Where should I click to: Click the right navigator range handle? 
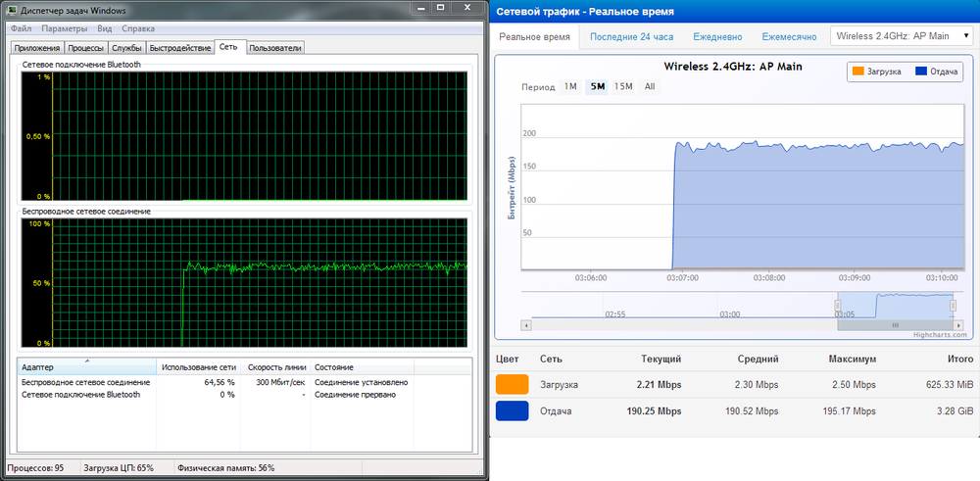tap(954, 306)
